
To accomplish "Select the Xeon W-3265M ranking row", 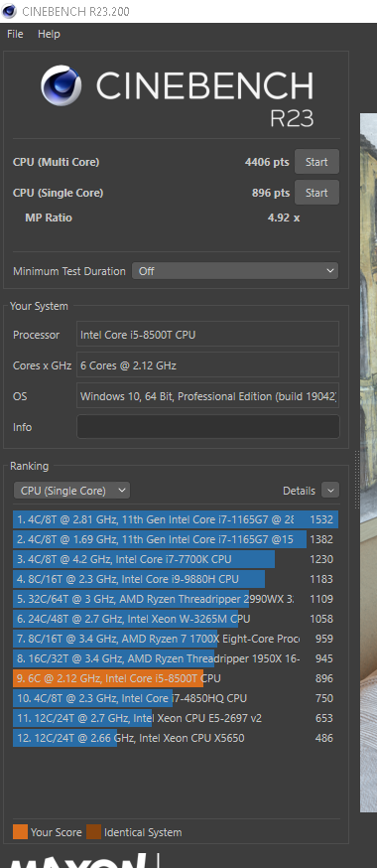I will coord(176,619).
